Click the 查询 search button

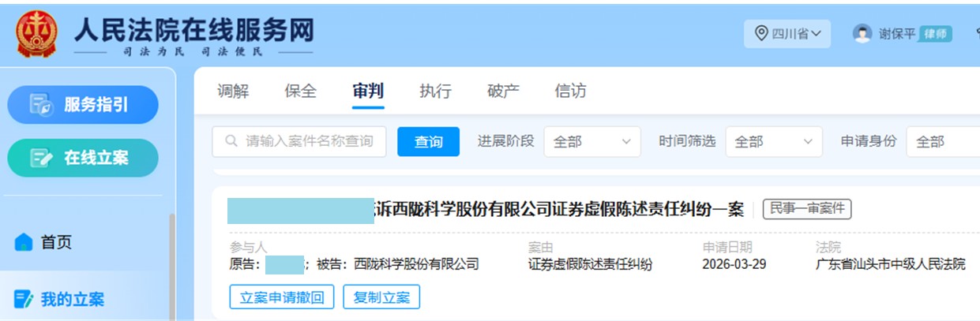(428, 142)
